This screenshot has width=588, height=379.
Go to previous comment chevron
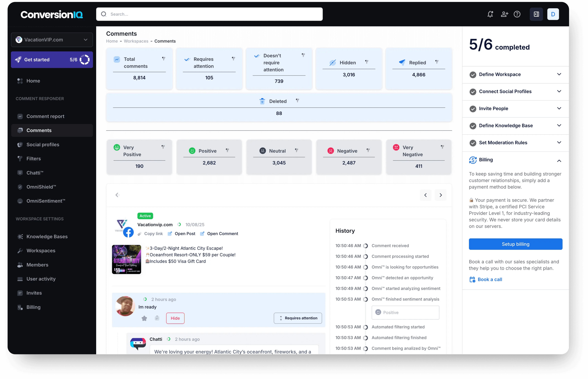(425, 195)
